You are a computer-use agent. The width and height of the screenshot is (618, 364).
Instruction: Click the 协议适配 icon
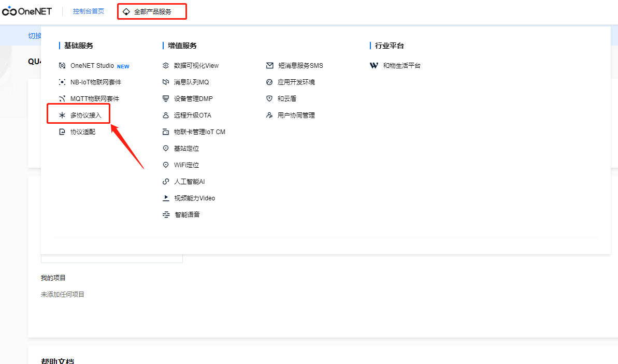[x=62, y=132]
